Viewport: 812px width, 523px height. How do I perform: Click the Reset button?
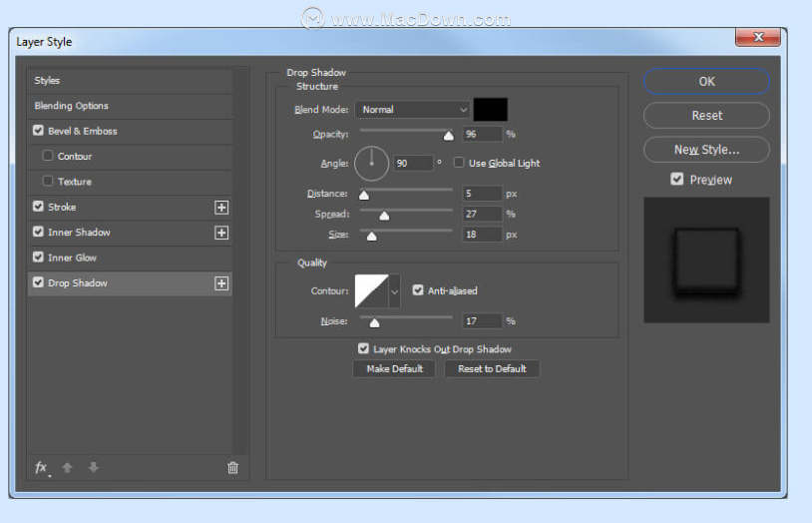pos(706,116)
